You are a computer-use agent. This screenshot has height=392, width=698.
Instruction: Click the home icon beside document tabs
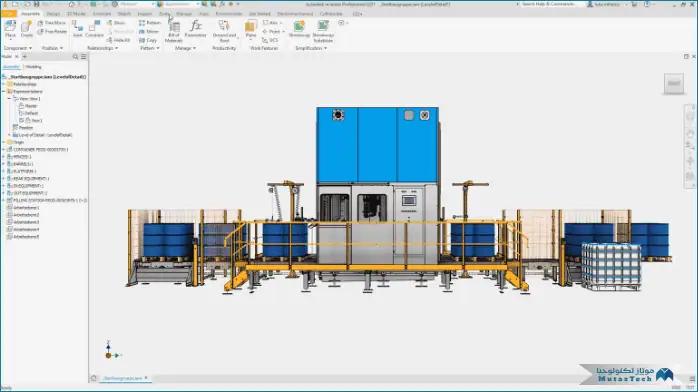[93, 378]
